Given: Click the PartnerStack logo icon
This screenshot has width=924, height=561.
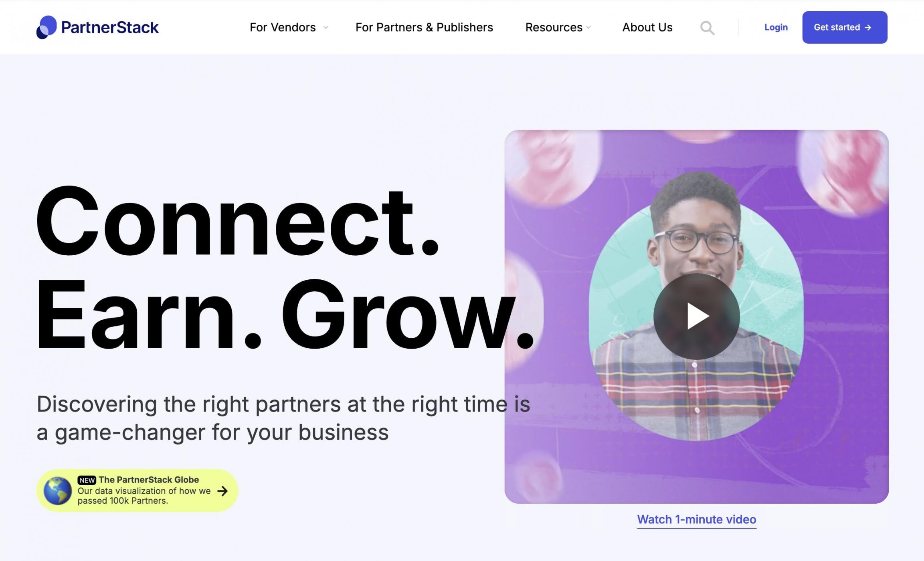Looking at the screenshot, I should tap(47, 27).
